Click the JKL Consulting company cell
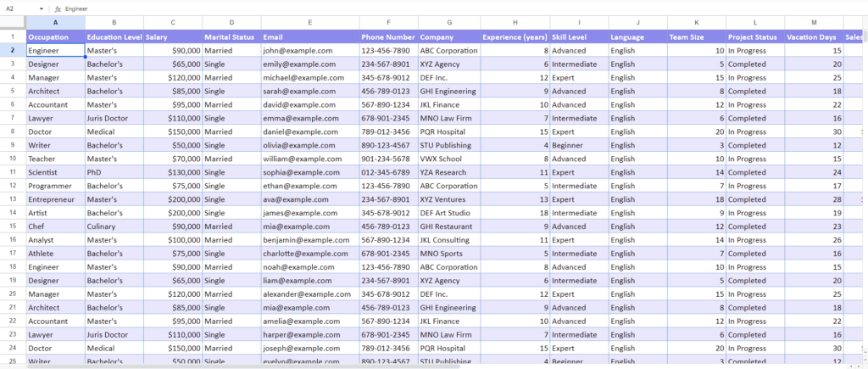 [x=449, y=240]
